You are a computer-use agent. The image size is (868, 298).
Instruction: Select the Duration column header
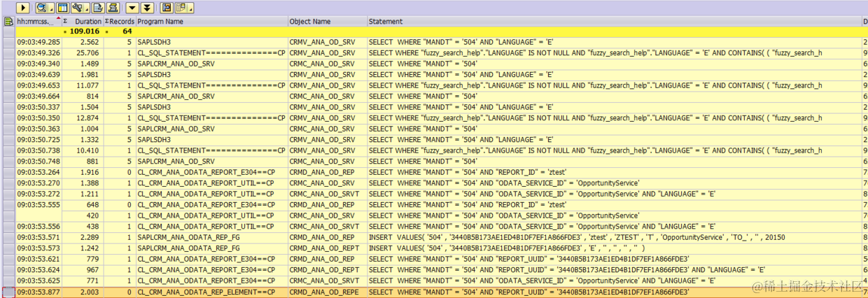click(x=83, y=22)
